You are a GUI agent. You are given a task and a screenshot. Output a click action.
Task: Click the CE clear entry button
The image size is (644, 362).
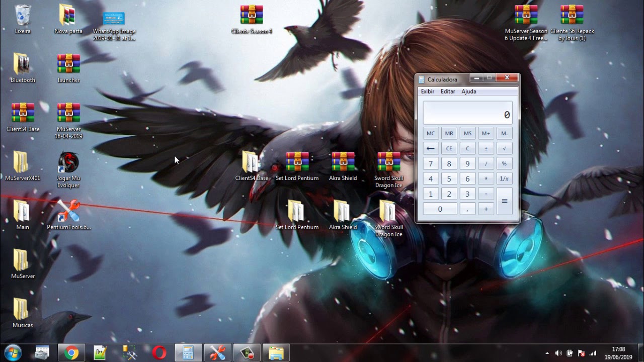[x=449, y=148]
